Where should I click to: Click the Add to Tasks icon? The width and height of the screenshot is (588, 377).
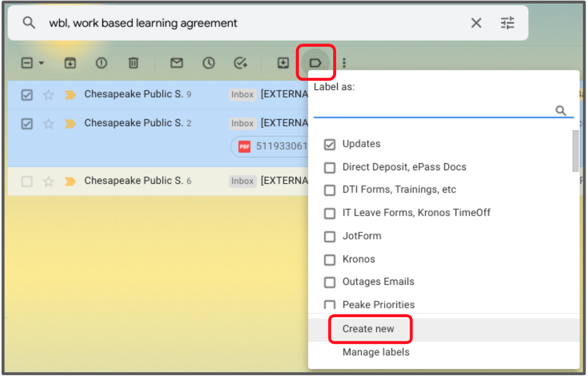click(240, 63)
